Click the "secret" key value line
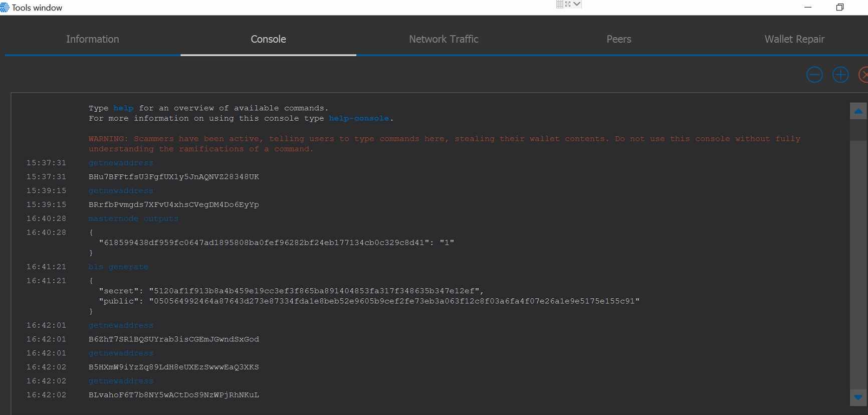This screenshot has height=415, width=868. (x=291, y=291)
